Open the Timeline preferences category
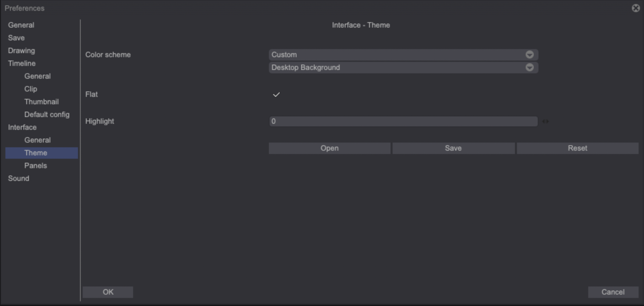This screenshot has width=644, height=306. [x=22, y=63]
